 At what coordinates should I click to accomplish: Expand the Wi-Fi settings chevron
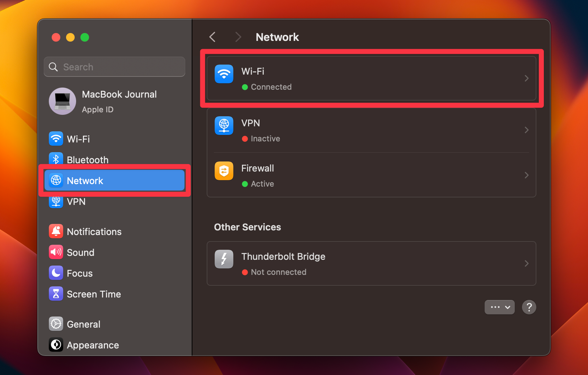[x=527, y=78]
